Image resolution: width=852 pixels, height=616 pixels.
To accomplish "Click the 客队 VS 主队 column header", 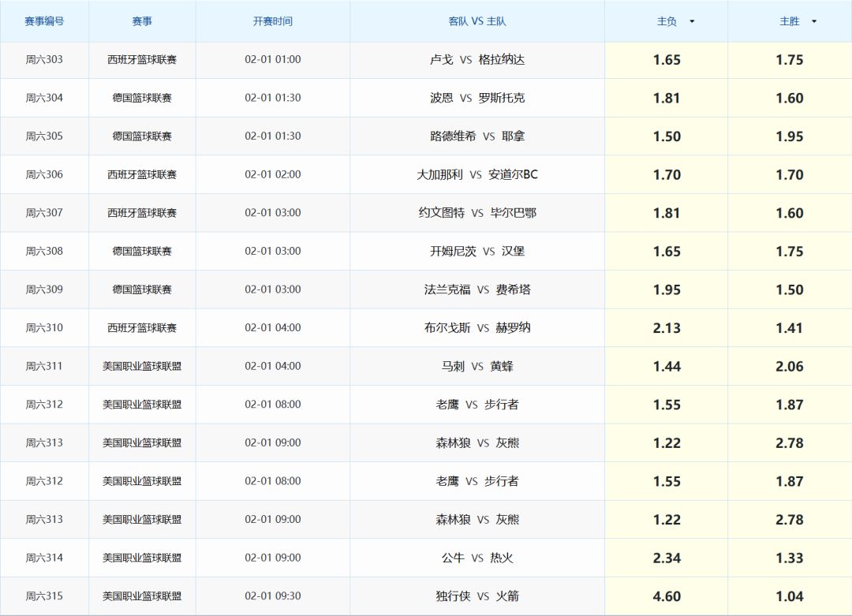I will [x=477, y=21].
